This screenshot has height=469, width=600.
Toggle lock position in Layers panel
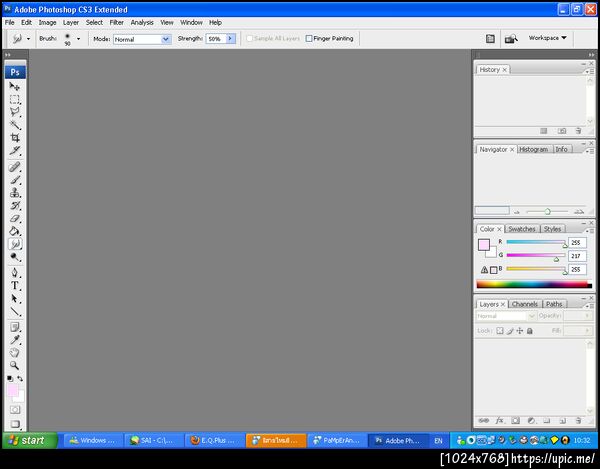[x=520, y=331]
